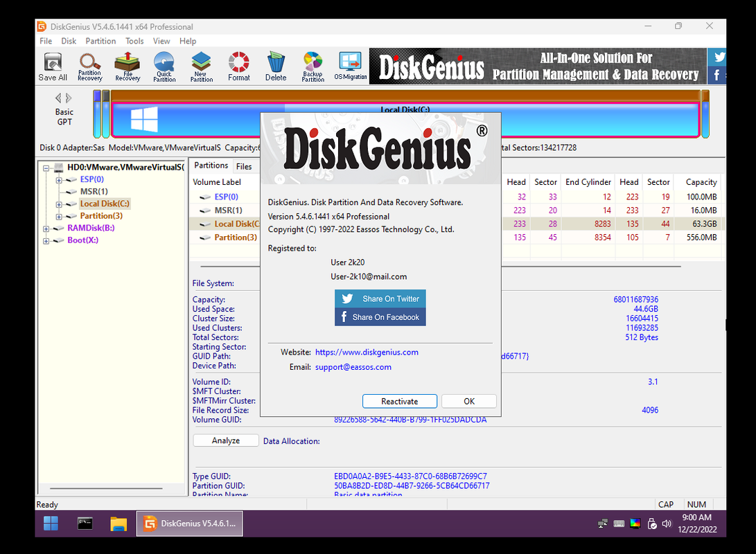This screenshot has width=756, height=554.
Task: Collapse the HD0 VMware disk node
Action: pos(46,168)
